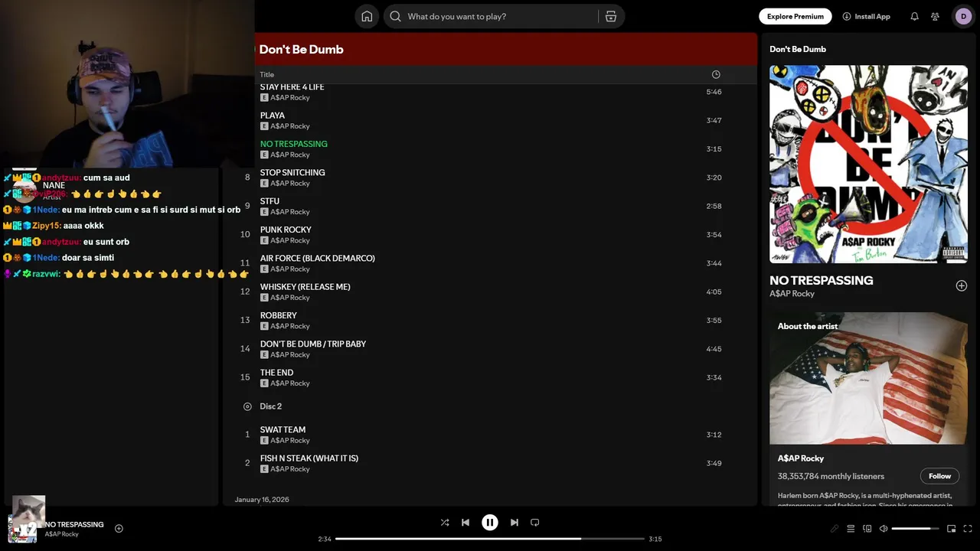Click A$AP Rocky artist in bottom bar
Screen dimensions: 980x551
pos(61,534)
